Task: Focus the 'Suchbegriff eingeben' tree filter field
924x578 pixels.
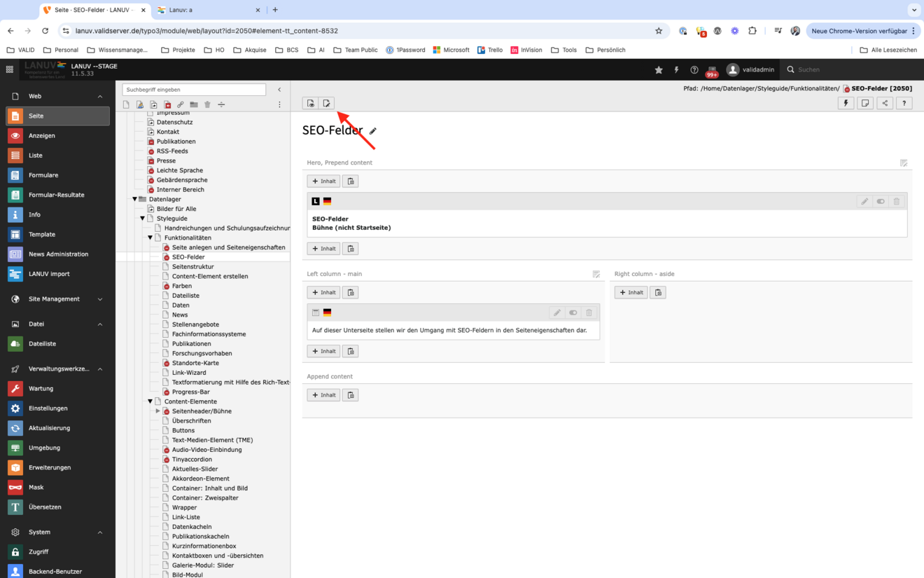Action: click(194, 90)
